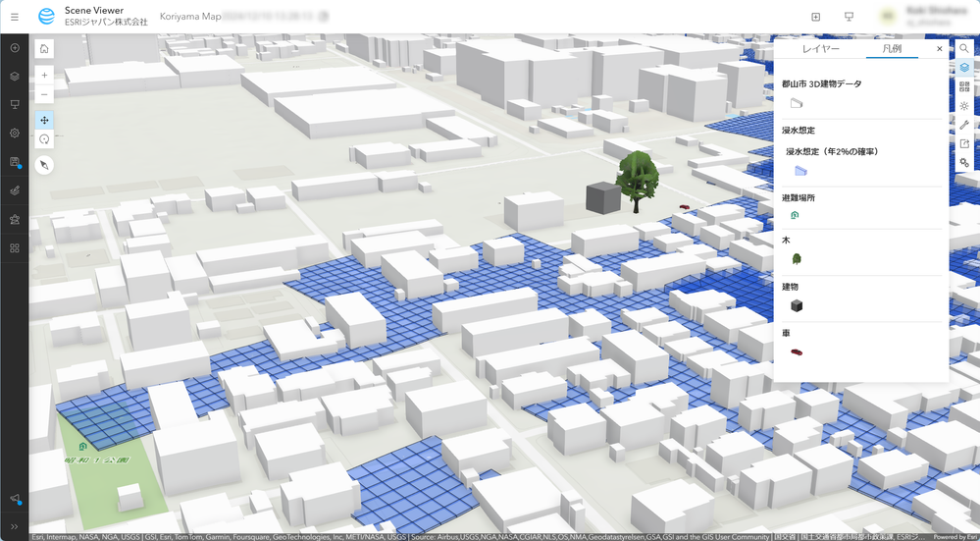Screen dimensions: 980x541
Task: Click the 浸水想定 legend heading
Action: (799, 130)
